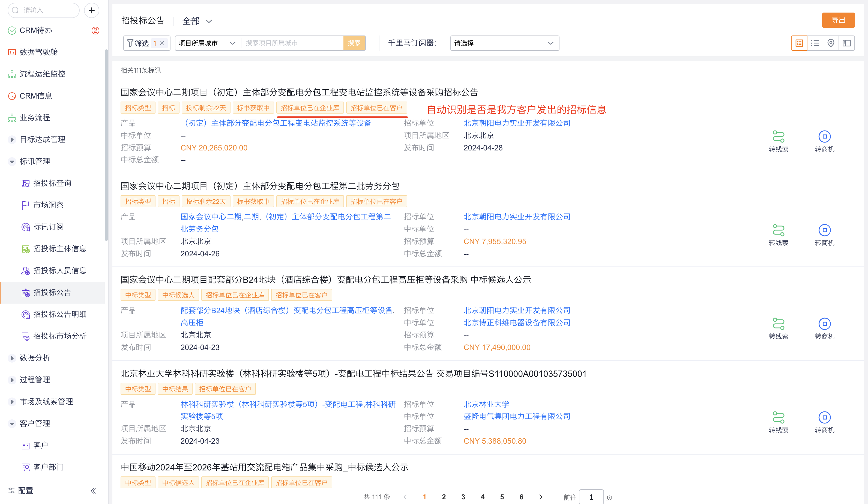Click 转线索 for 变电站监控系统 tender
The width and height of the screenshot is (868, 504).
pyautogui.click(x=779, y=141)
